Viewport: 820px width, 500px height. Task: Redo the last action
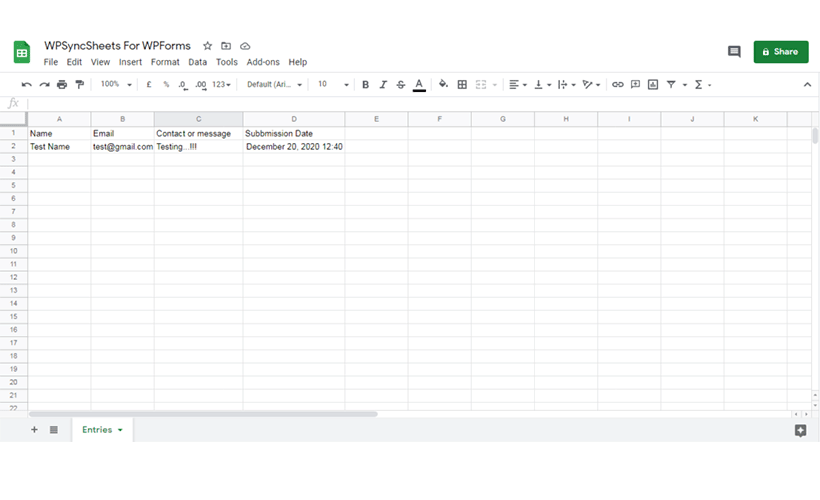[x=44, y=84]
